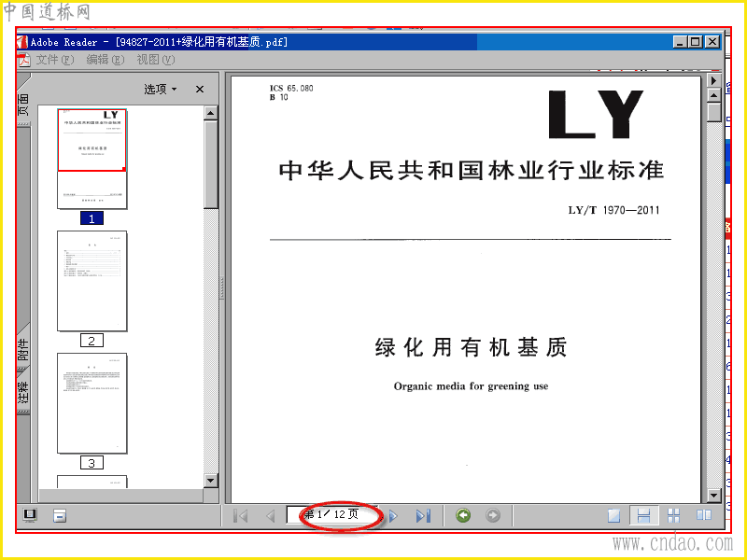Go to previous page arrow
This screenshot has width=747, height=560.
pos(270,516)
